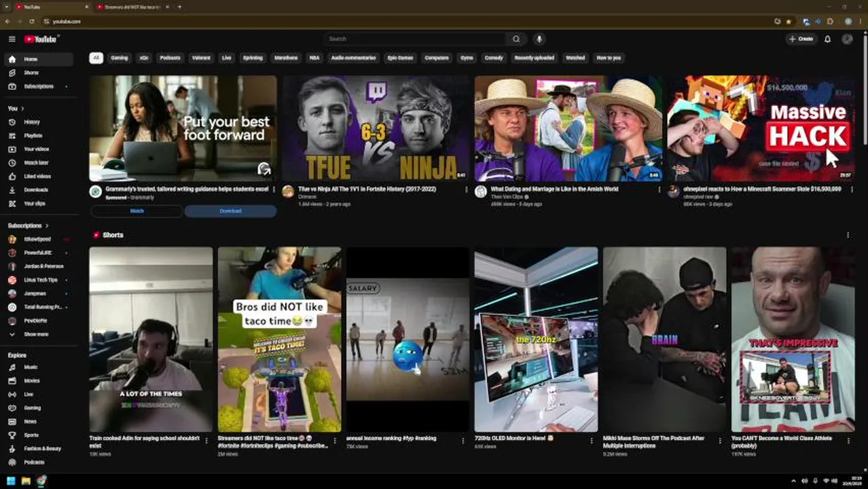The image size is (868, 489).
Task: Click the Search input field
Action: (415, 39)
